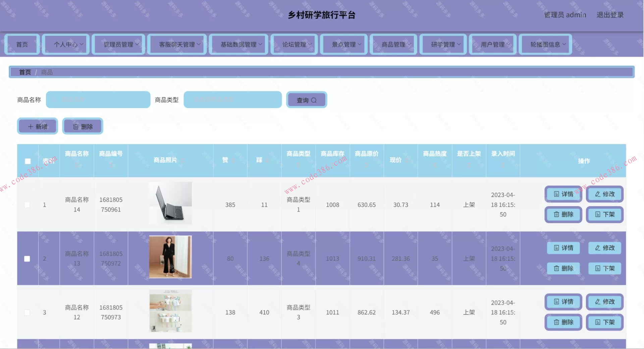Expand the 论坛管理 menu
The image size is (644, 349).
(x=294, y=44)
